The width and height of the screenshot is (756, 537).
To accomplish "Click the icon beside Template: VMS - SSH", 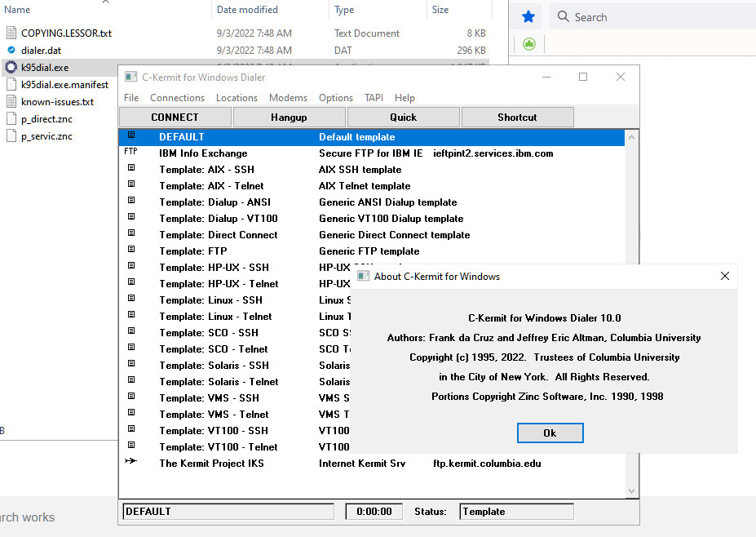I will coord(131,396).
